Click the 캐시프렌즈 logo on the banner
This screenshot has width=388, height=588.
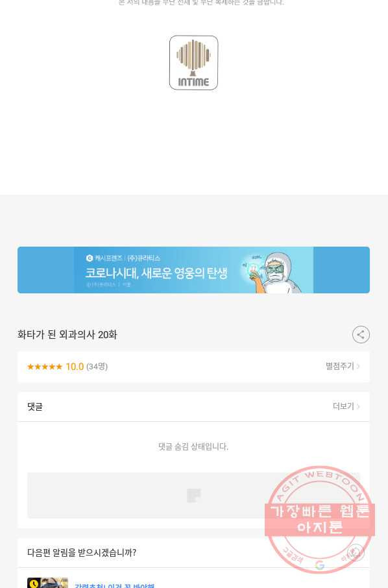90,258
